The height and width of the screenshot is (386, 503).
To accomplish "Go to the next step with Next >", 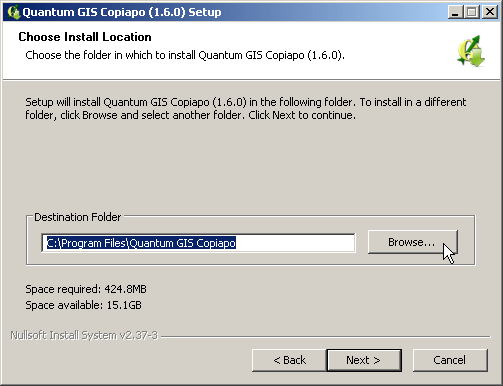I will coord(364,360).
